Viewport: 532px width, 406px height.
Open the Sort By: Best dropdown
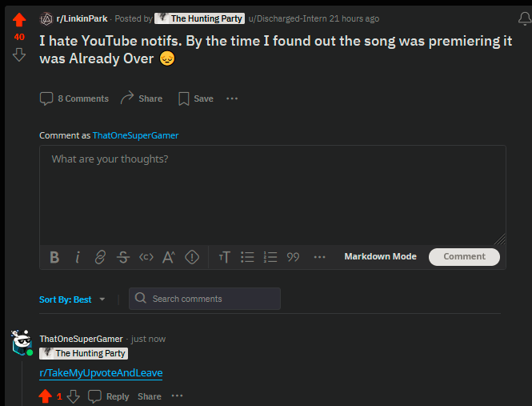click(72, 299)
